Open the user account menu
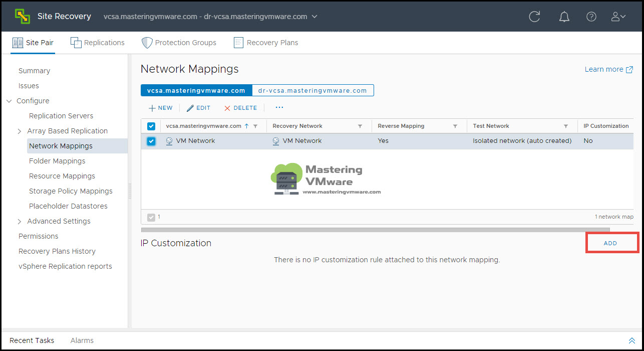 (618, 17)
